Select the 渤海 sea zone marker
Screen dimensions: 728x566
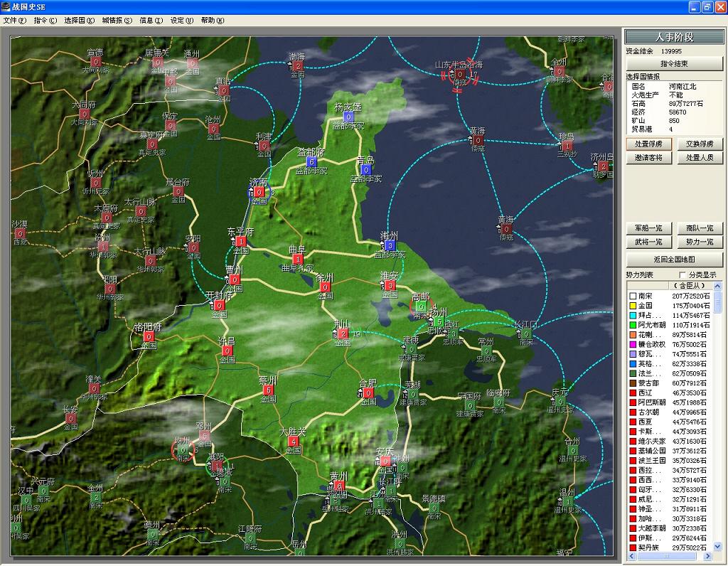[298, 66]
